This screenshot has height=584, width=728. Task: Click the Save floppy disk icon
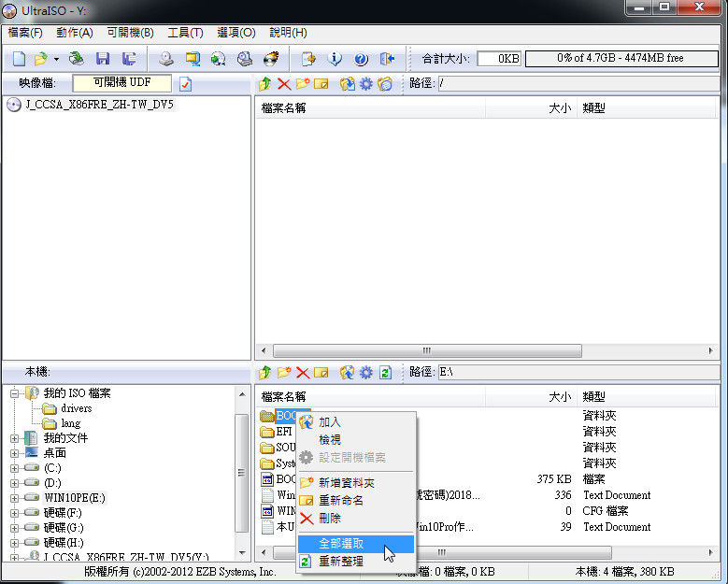(x=103, y=59)
